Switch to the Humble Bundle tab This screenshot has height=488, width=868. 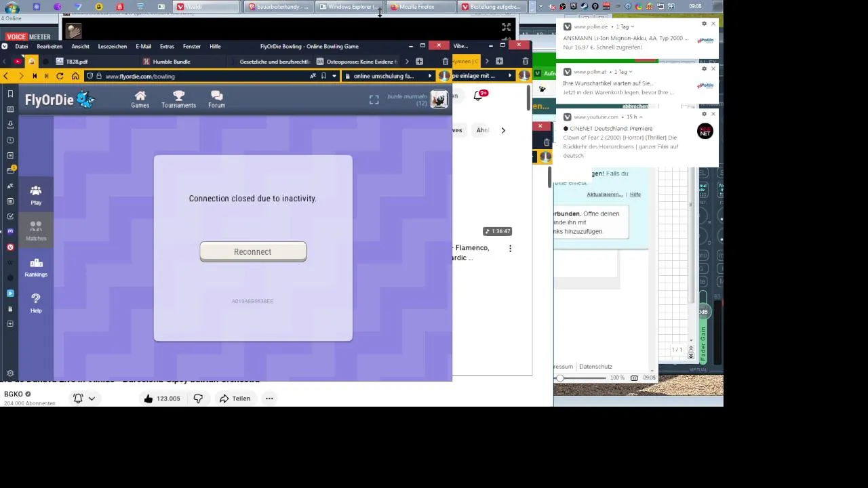(x=183, y=62)
